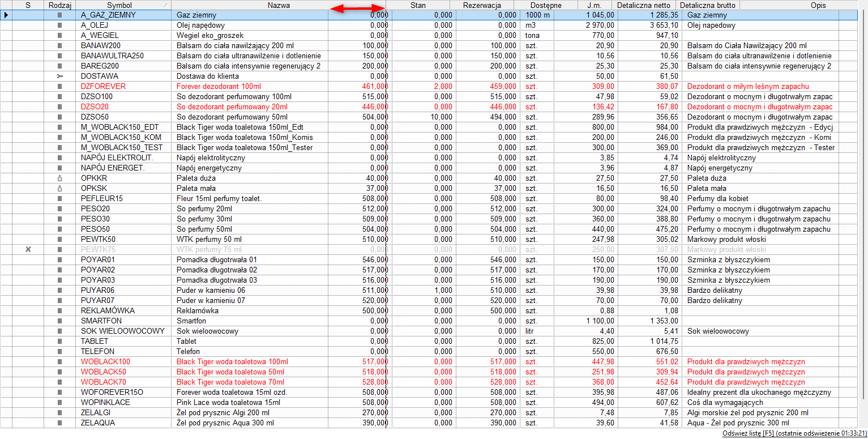This screenshot has height=439, width=868.
Task: Click the goods type icon for POYAR02
Action: [59, 270]
